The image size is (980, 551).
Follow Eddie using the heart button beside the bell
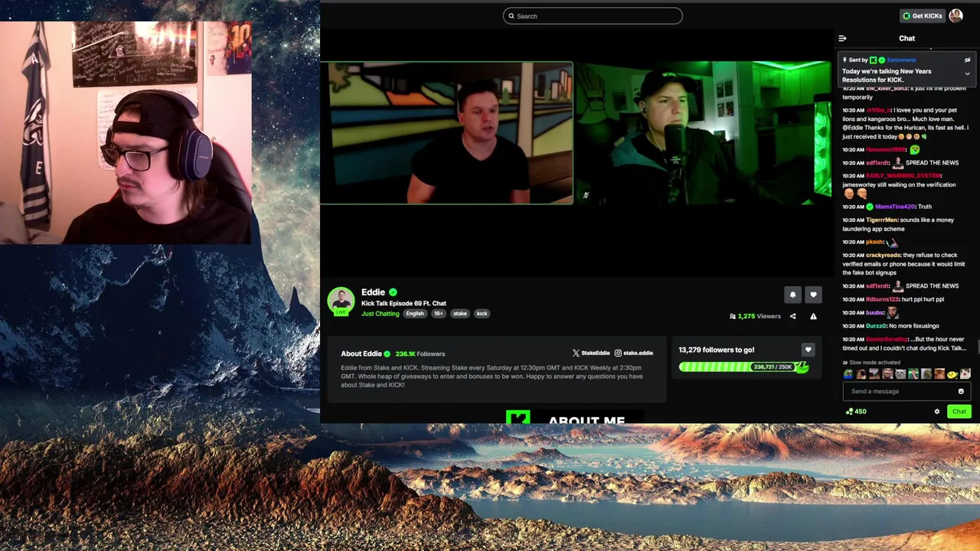coord(813,295)
